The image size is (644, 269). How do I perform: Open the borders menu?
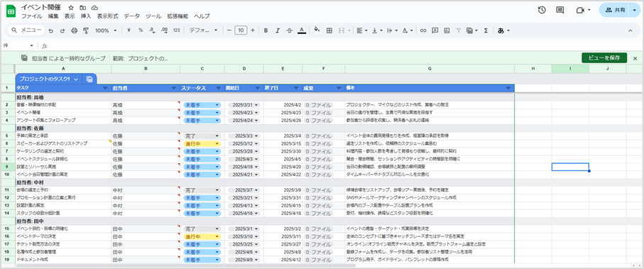tap(329, 31)
